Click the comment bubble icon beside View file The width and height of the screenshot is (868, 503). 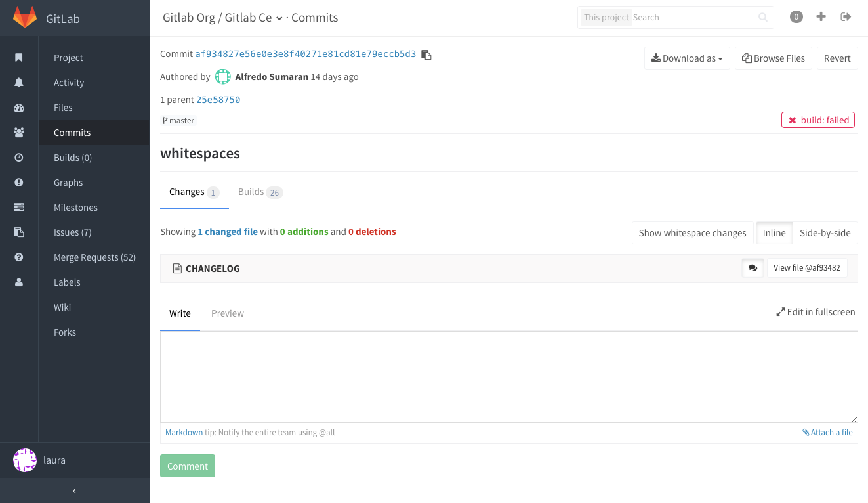point(753,267)
